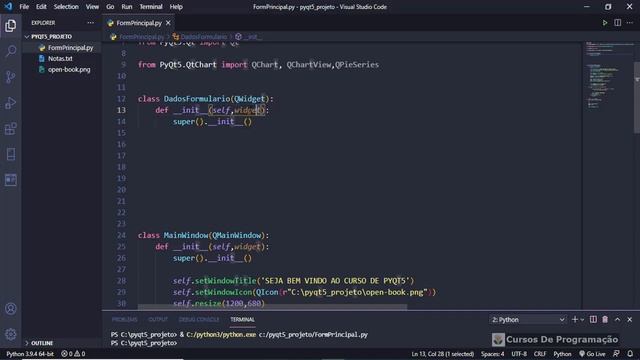Click the Visual Studio Code logo icon
The height and width of the screenshot is (360, 640).
pyautogui.click(x=8, y=7)
